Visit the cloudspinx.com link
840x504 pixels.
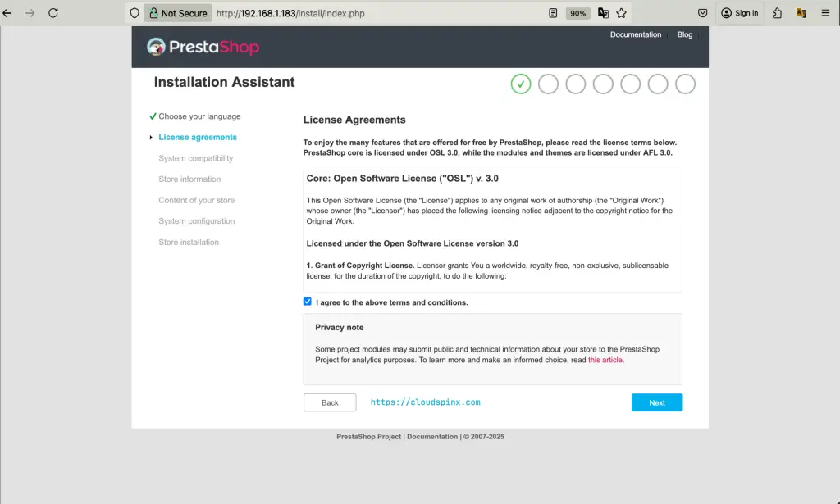[x=426, y=402]
